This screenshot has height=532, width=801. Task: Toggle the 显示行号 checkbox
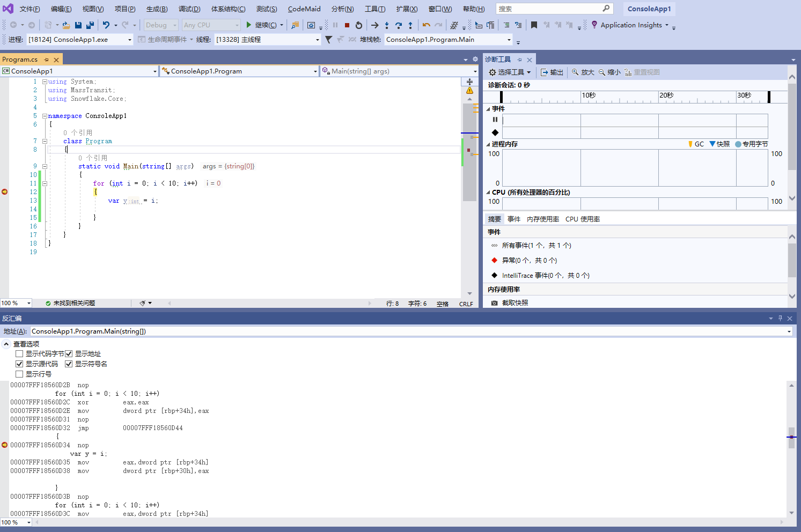tap(19, 374)
